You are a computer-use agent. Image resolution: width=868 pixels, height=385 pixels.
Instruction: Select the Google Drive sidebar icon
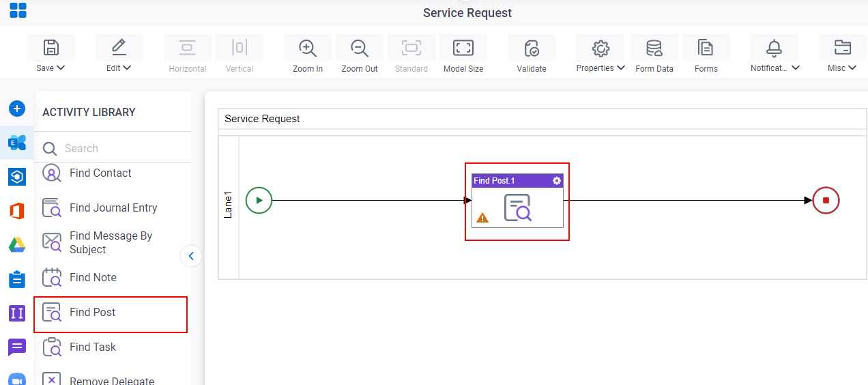tap(17, 245)
